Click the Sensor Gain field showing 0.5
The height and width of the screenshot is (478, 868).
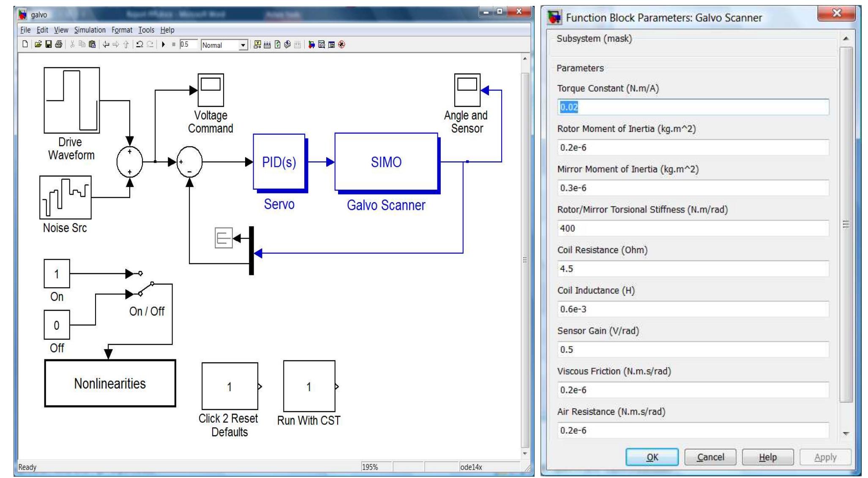693,350
